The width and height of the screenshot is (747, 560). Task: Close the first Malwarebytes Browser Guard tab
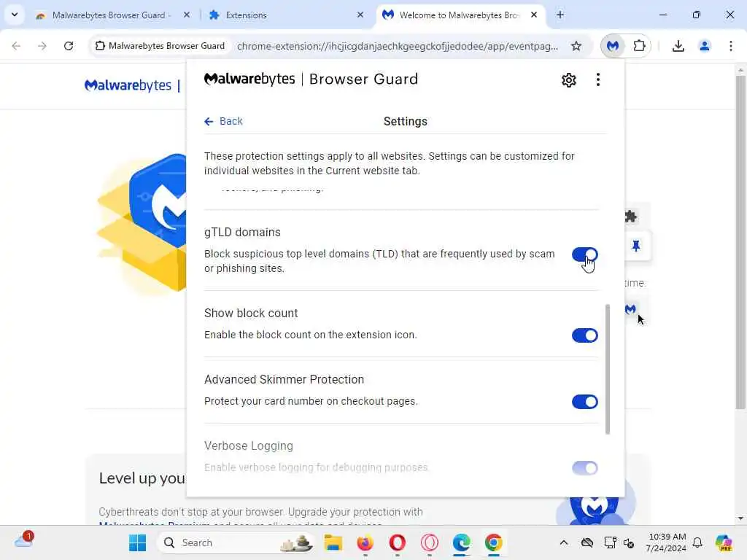[x=187, y=15]
